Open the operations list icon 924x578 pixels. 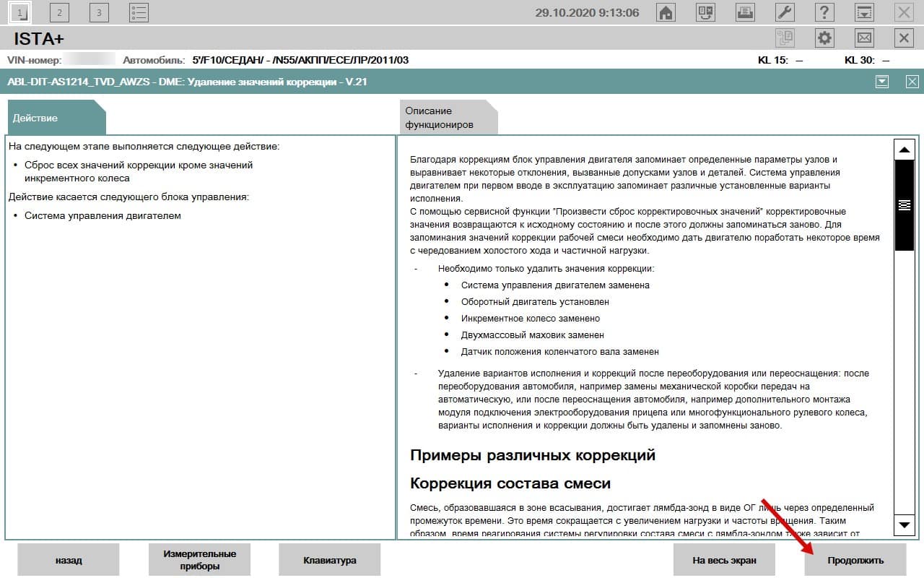139,12
